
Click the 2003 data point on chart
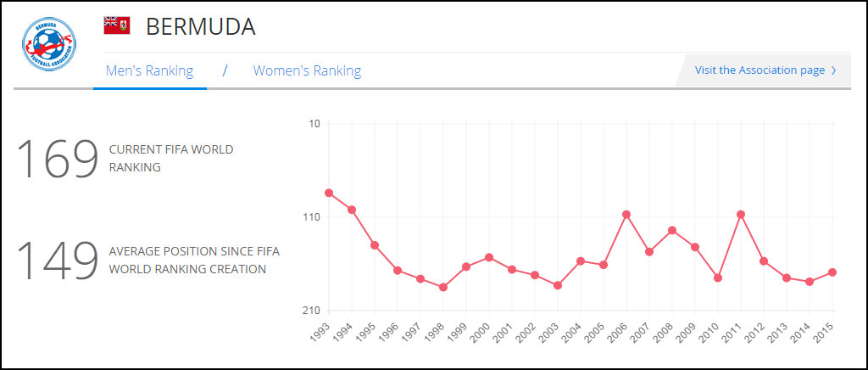(x=558, y=285)
